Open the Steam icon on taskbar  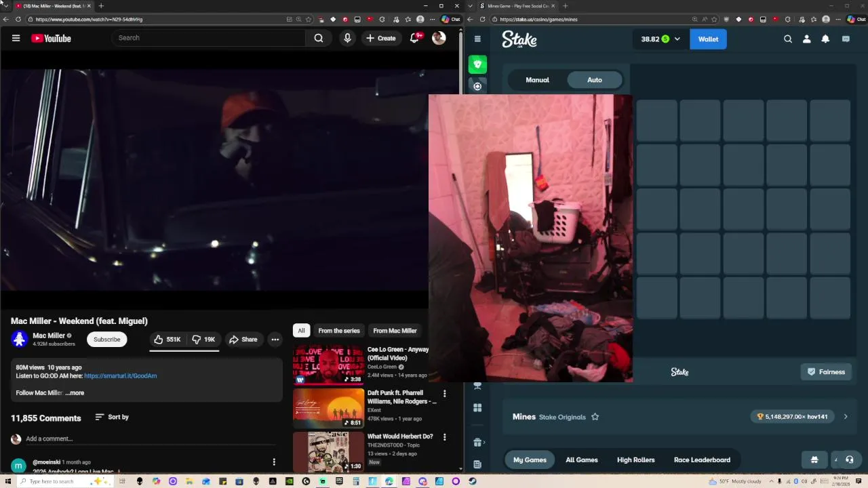[x=472, y=481]
